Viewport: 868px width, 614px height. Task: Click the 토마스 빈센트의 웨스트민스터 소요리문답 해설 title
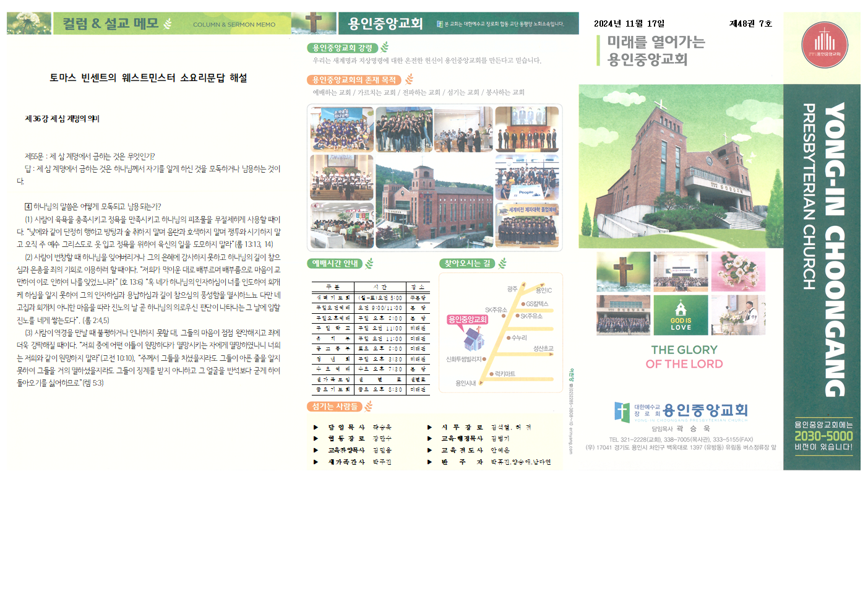point(148,78)
